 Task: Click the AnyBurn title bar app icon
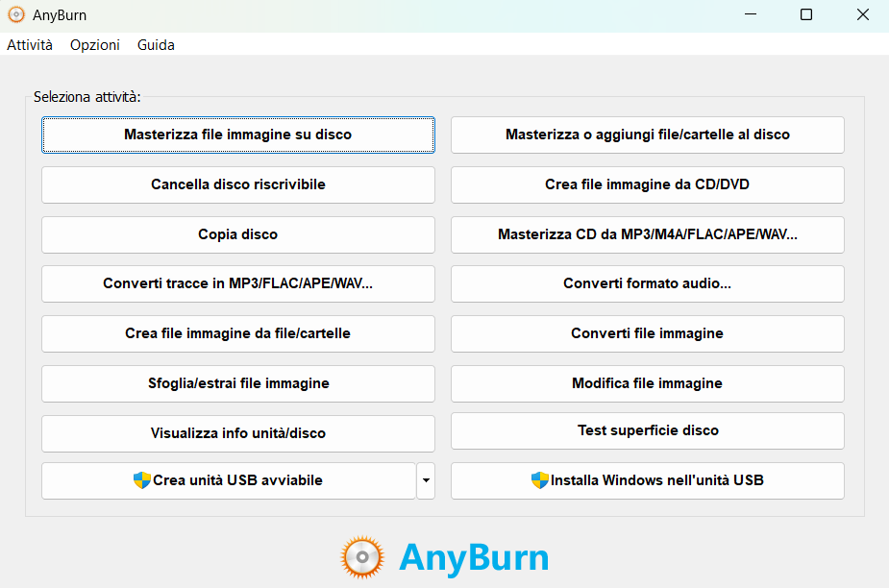click(x=16, y=14)
